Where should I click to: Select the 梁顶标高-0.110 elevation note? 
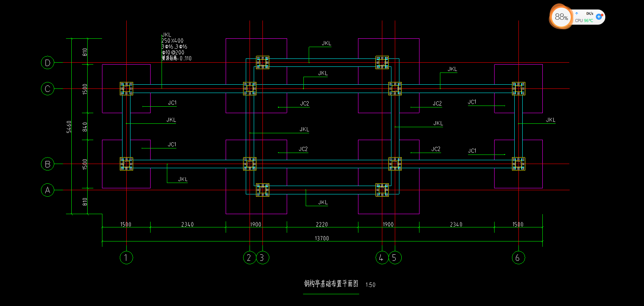(177, 58)
